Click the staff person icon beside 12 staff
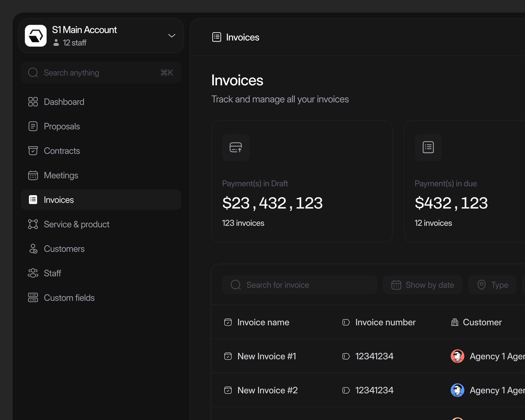Screen dimensions: 525x420 coord(56,43)
